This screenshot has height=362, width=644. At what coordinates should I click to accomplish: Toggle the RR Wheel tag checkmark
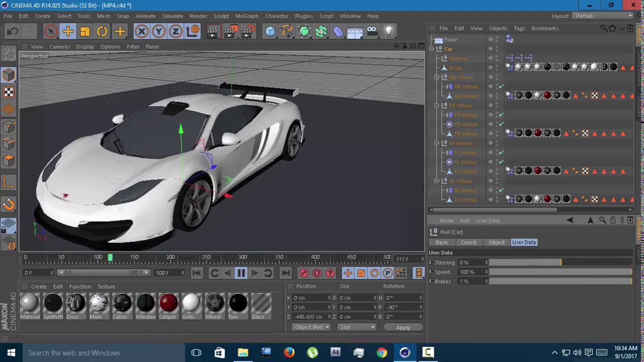[x=501, y=87]
